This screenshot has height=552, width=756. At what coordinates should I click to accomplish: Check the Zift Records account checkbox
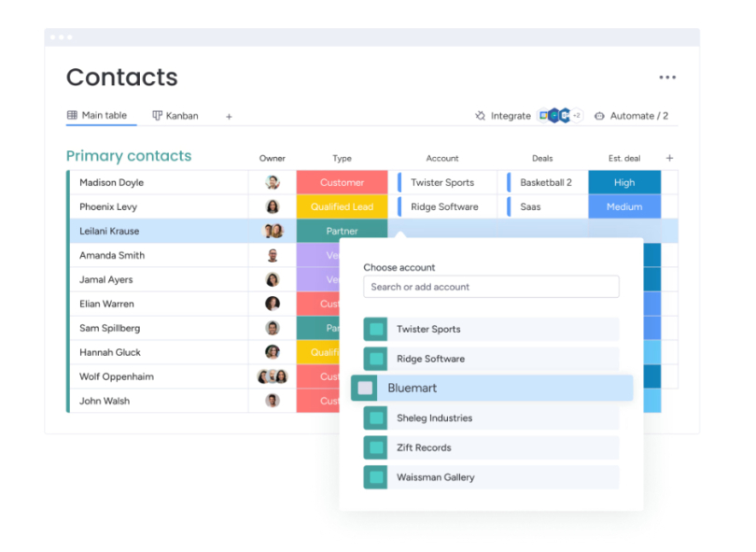click(x=376, y=447)
